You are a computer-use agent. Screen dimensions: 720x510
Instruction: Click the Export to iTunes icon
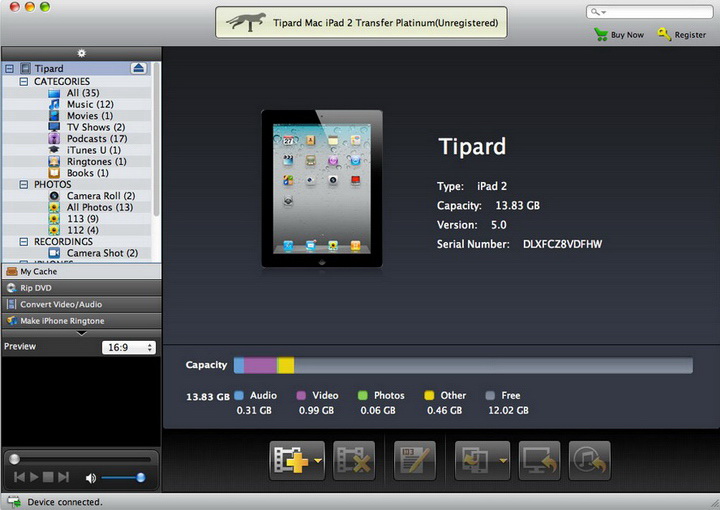coord(590,460)
